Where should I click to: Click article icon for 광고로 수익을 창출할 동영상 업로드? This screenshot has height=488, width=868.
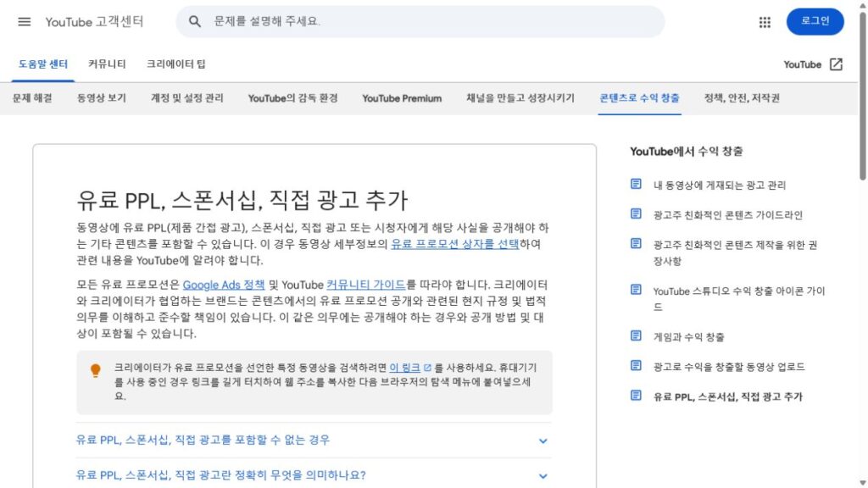(636, 366)
